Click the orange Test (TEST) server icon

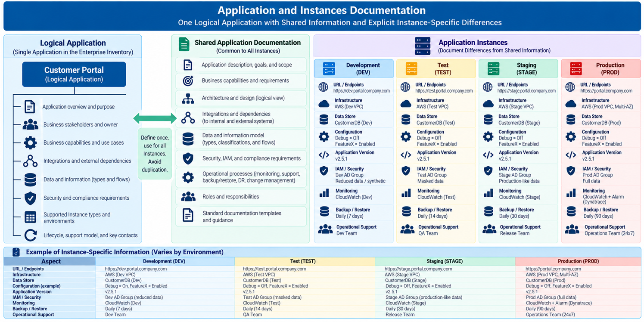(x=411, y=68)
